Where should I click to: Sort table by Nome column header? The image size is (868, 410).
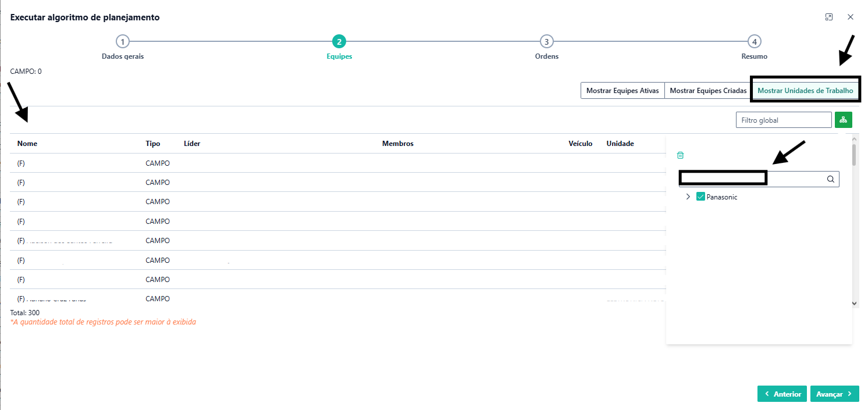[x=27, y=144]
